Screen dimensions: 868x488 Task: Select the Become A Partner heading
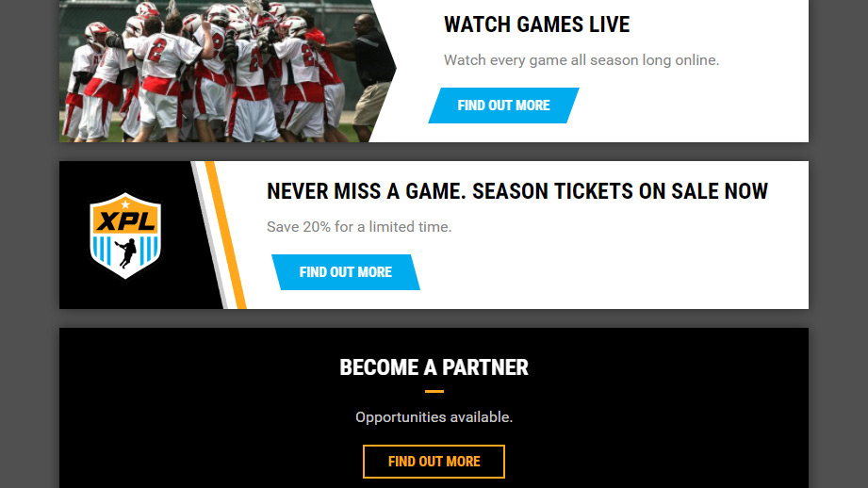click(434, 367)
